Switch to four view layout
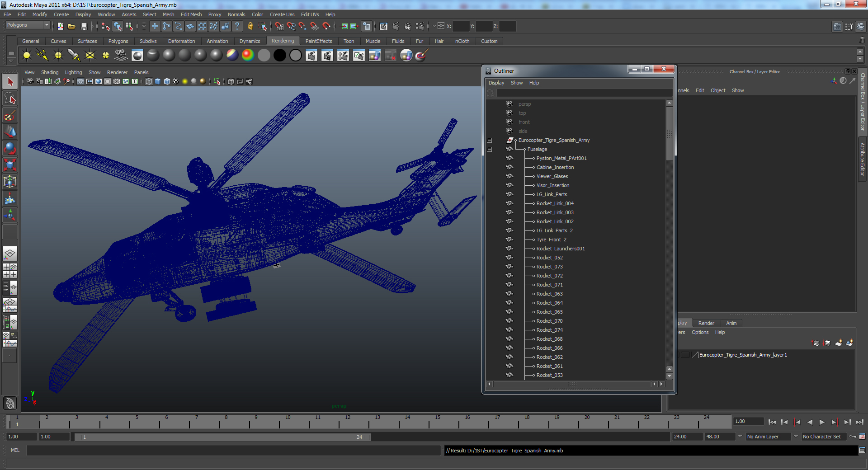Screen dimensions: 868x470 (x=10, y=271)
